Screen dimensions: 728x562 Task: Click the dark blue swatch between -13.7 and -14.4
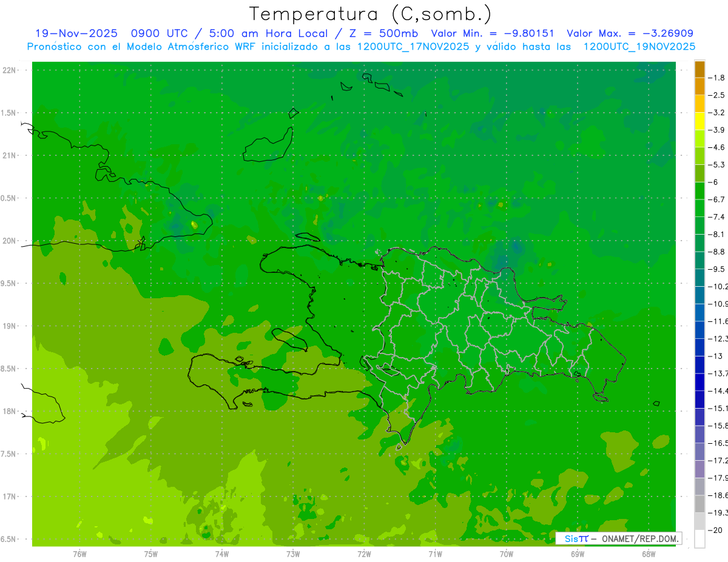tap(699, 382)
